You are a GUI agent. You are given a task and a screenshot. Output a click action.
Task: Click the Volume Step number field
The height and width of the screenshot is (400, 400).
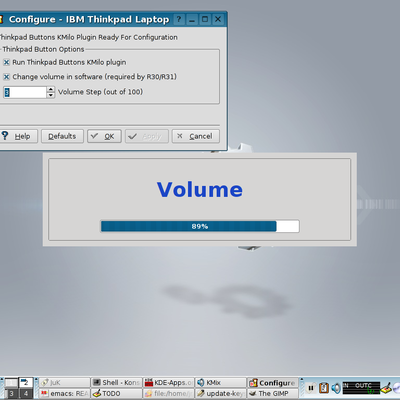[x=25, y=92]
